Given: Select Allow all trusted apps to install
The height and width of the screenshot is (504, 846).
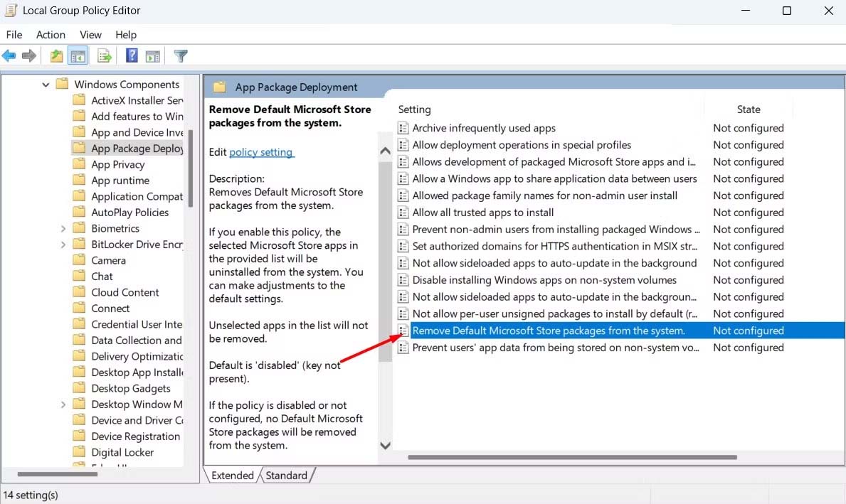Looking at the screenshot, I should 482,213.
